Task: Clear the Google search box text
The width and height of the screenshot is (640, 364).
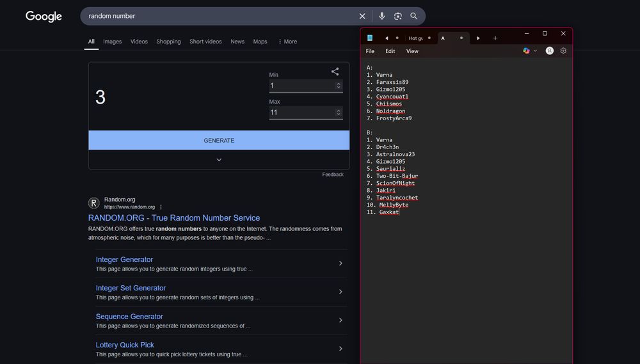Action: point(362,16)
